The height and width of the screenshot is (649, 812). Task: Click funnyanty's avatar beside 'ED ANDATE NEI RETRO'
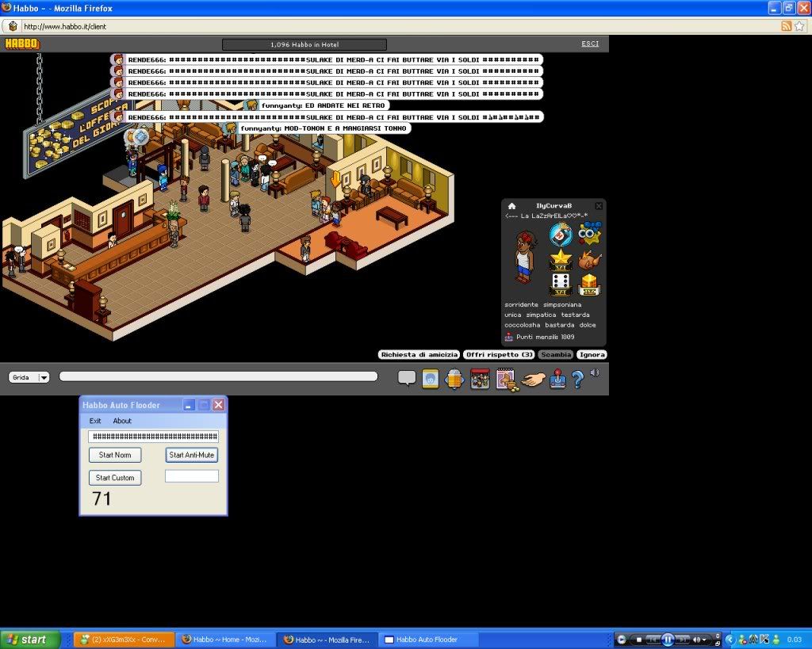point(251,105)
